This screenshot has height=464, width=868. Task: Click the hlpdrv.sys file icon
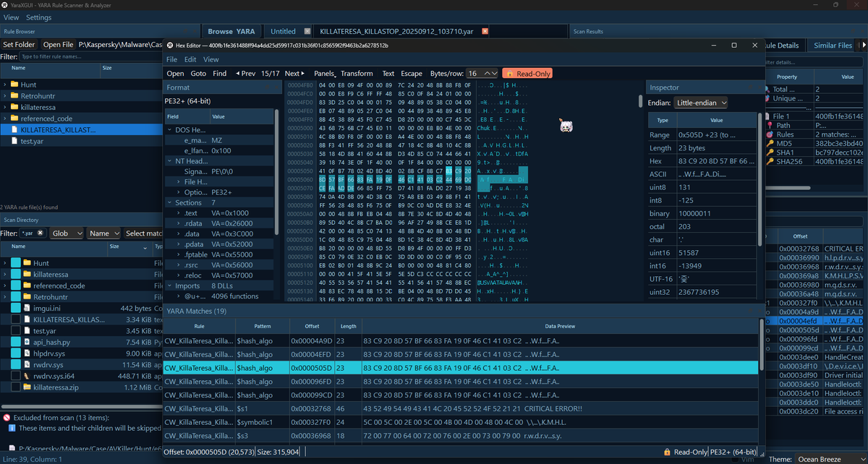tap(27, 353)
